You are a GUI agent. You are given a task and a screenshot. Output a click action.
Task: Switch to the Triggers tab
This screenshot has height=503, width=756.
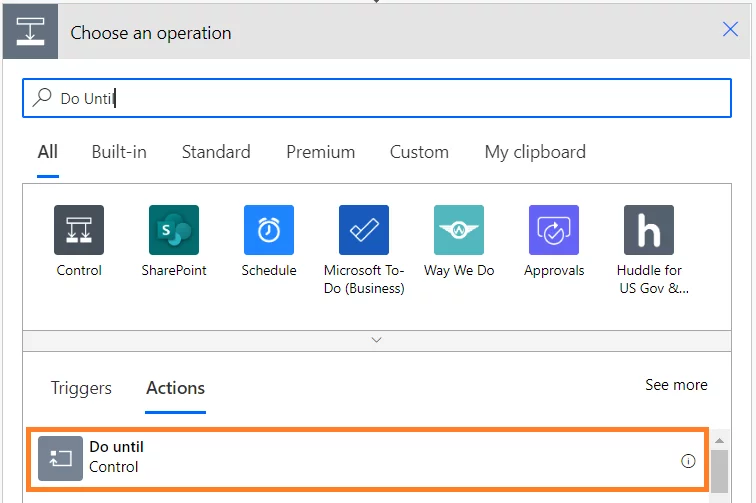[81, 388]
